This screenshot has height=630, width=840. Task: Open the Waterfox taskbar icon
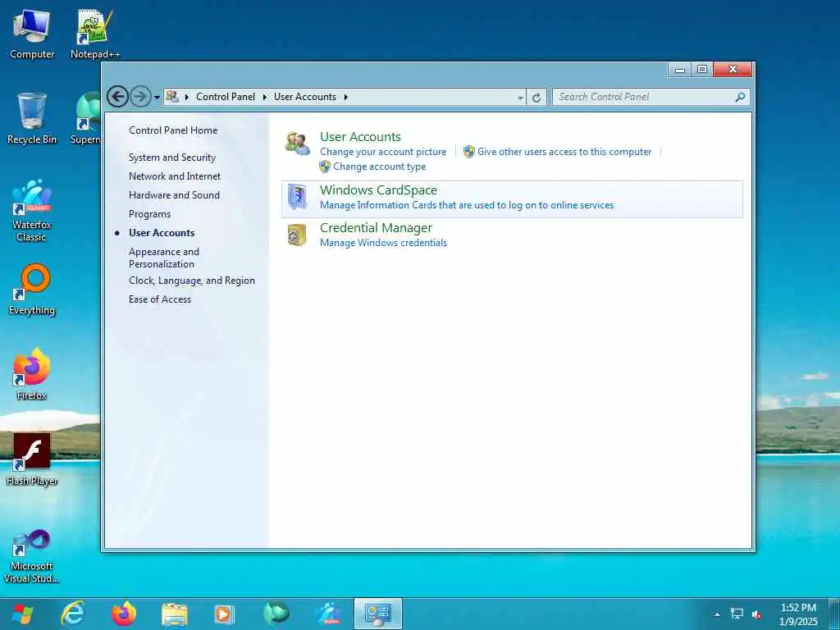tap(327, 614)
